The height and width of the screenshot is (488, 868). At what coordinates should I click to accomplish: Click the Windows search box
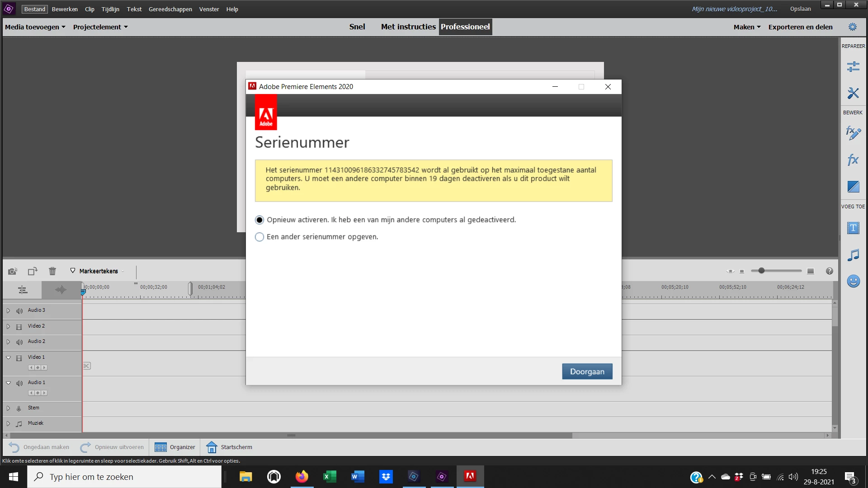point(124,477)
